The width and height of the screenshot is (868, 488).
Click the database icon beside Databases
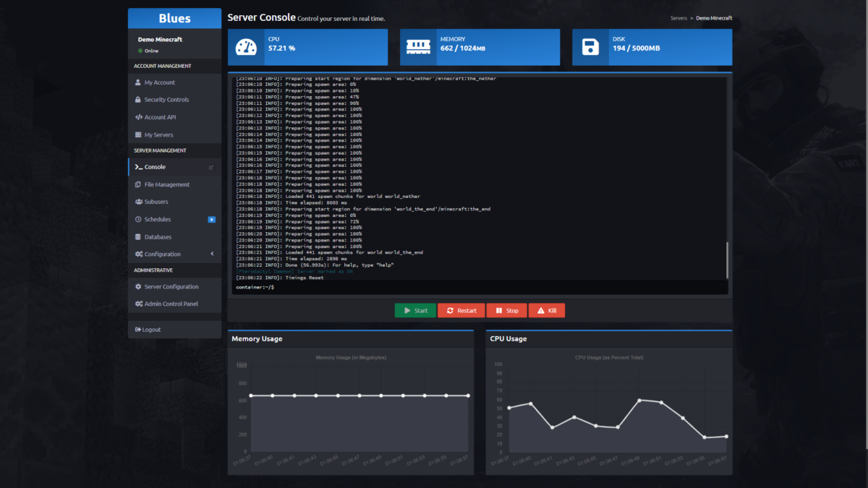tap(138, 237)
